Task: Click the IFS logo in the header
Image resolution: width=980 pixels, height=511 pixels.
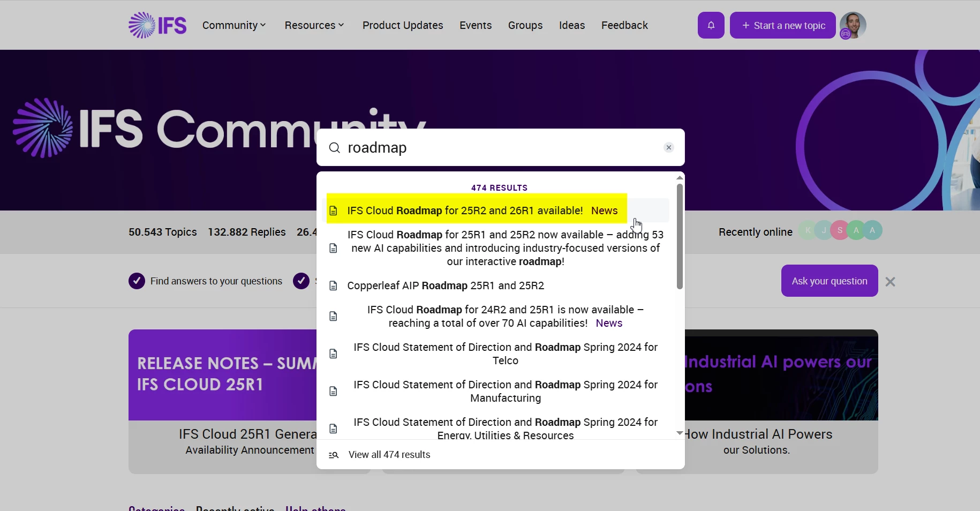Action: click(x=157, y=25)
